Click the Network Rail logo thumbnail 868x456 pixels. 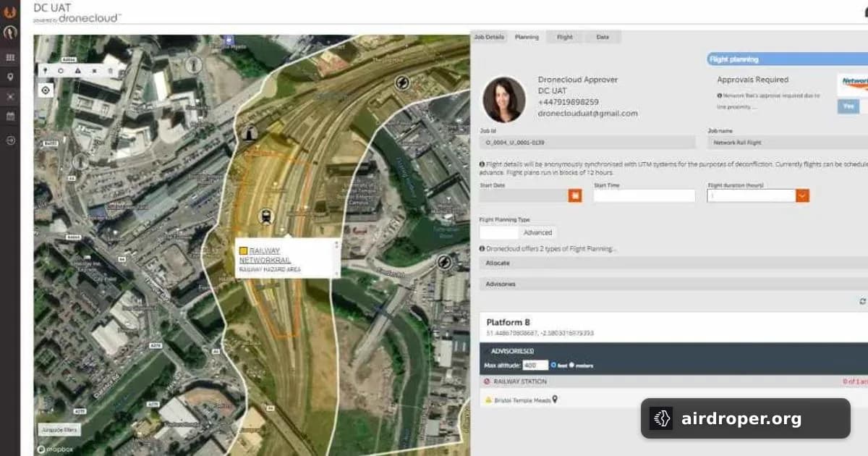coord(853,84)
